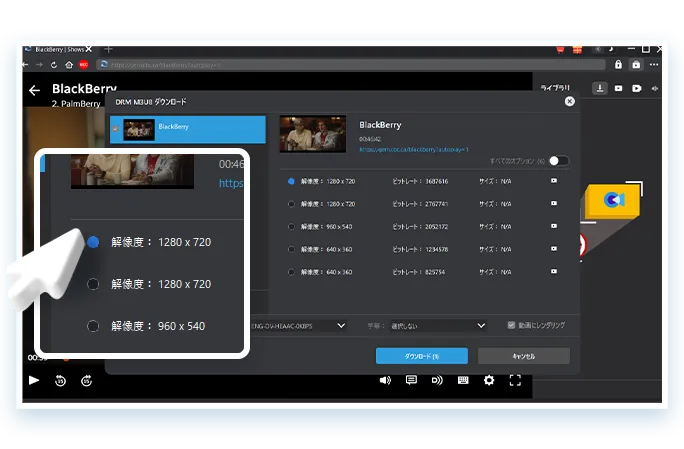
Task: Toggle the described video audio icon
Action: point(437,380)
